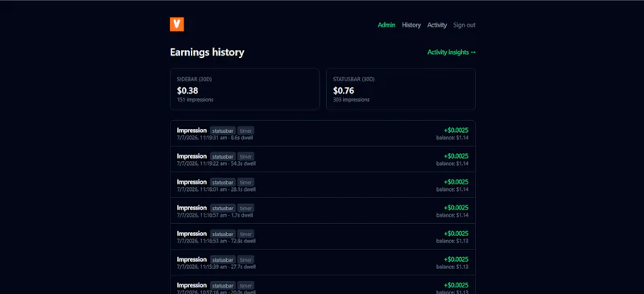
Task: Click Impression title in the 10:57:16 am row
Action: (192, 285)
